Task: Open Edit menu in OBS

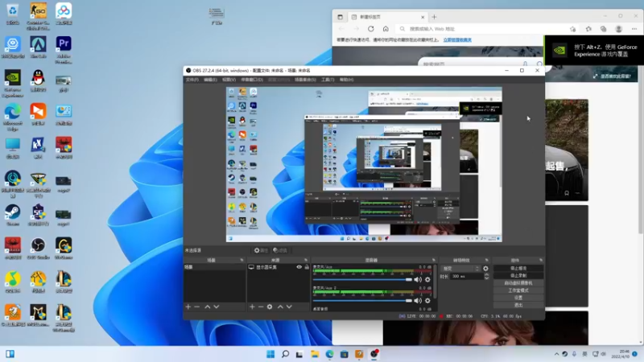Action: 210,80
